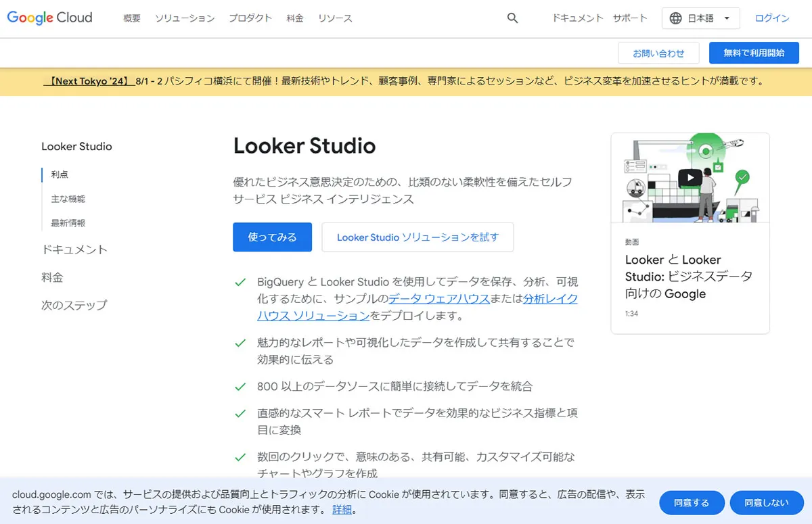This screenshot has height=524, width=812.
Task: Click the Google Cloud logo
Action: pyautogui.click(x=49, y=18)
